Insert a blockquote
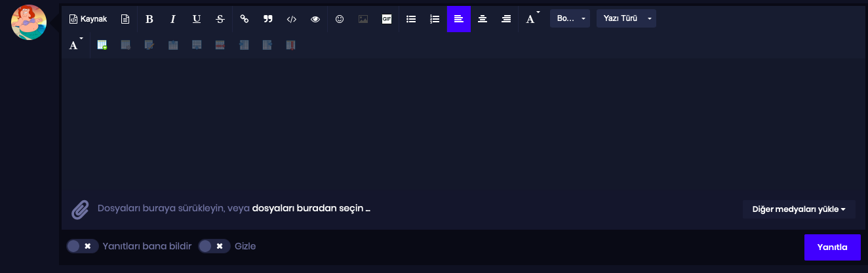Viewport: 868px width, 273px height. click(x=268, y=19)
